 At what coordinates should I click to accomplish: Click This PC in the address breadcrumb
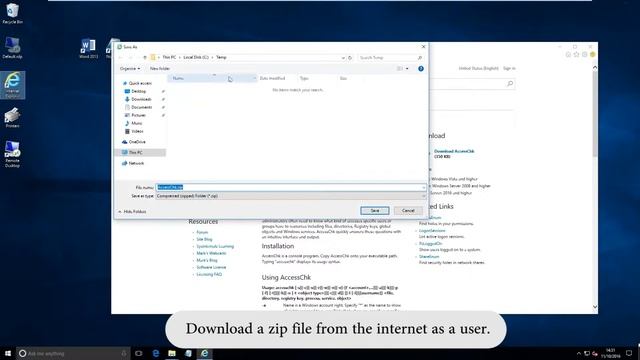point(169,57)
